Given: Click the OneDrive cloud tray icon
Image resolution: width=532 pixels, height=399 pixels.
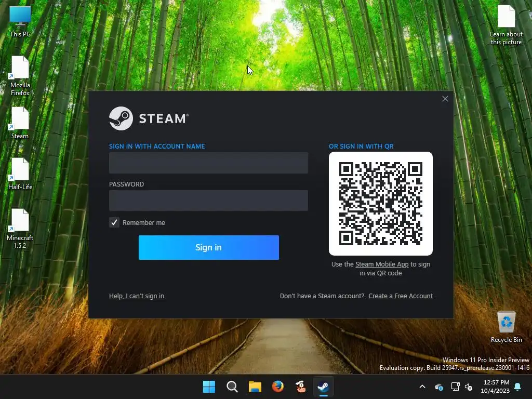Looking at the screenshot, I should click(438, 387).
